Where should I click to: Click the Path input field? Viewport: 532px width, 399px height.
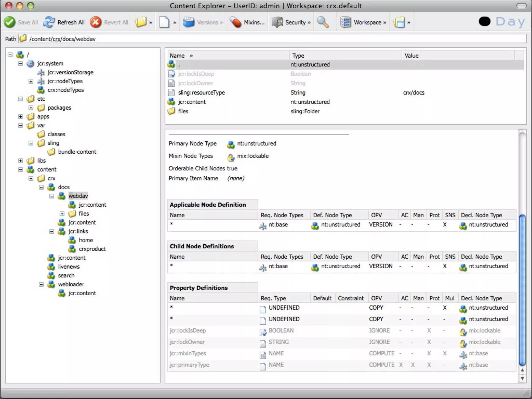point(260,39)
